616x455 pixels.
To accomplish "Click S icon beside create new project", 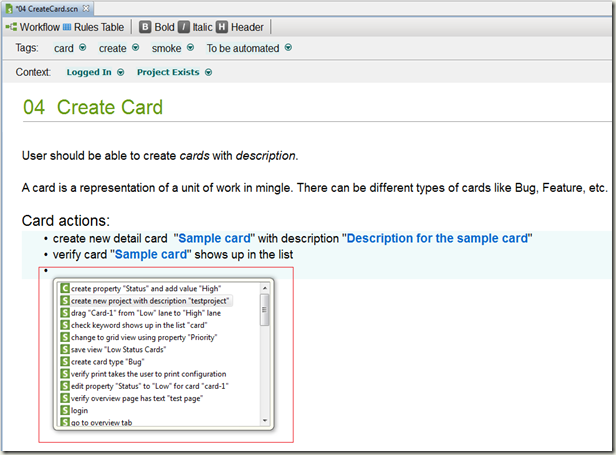I will pyautogui.click(x=65, y=301).
